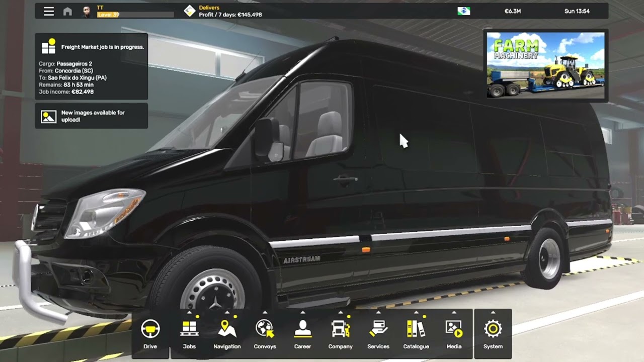This screenshot has height=362, width=644.
Task: Open the Farm Machinery DLC banner
Action: [545, 65]
